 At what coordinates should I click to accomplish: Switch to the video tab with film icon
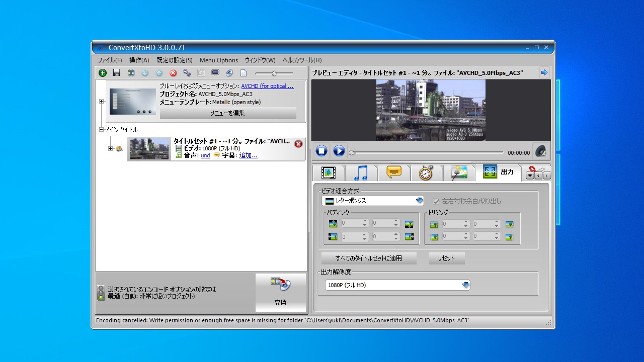(329, 173)
